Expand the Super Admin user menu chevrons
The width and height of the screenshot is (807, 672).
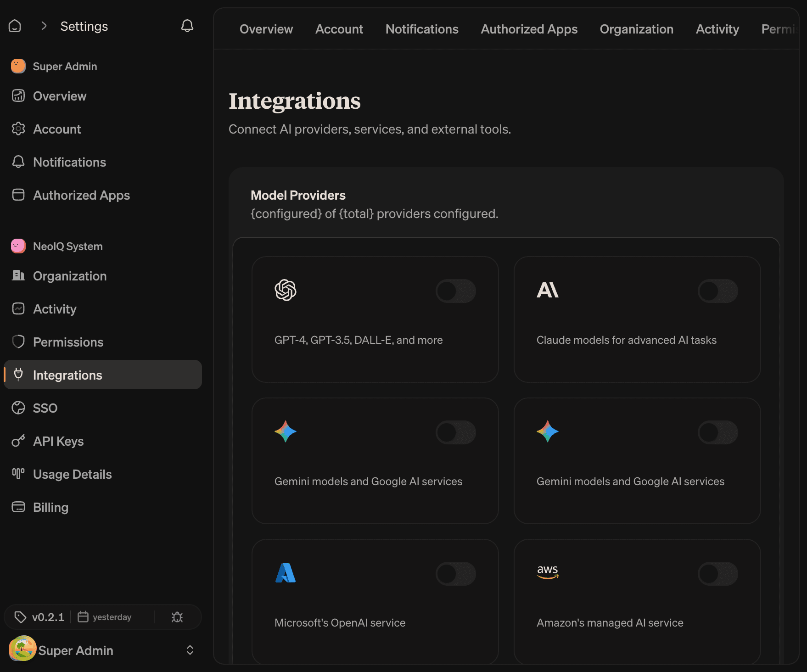pos(190,650)
